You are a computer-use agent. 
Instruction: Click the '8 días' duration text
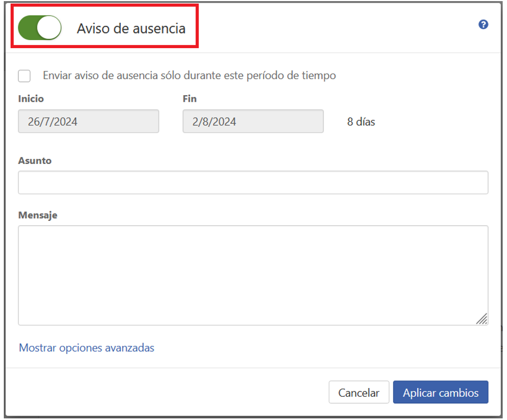(361, 122)
